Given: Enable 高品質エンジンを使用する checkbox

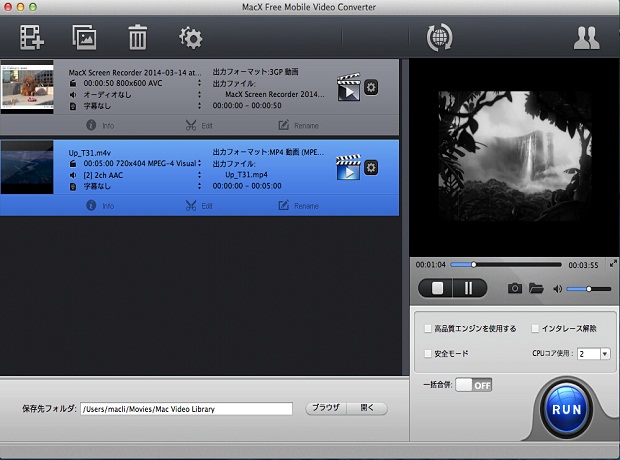Looking at the screenshot, I should tap(429, 328).
